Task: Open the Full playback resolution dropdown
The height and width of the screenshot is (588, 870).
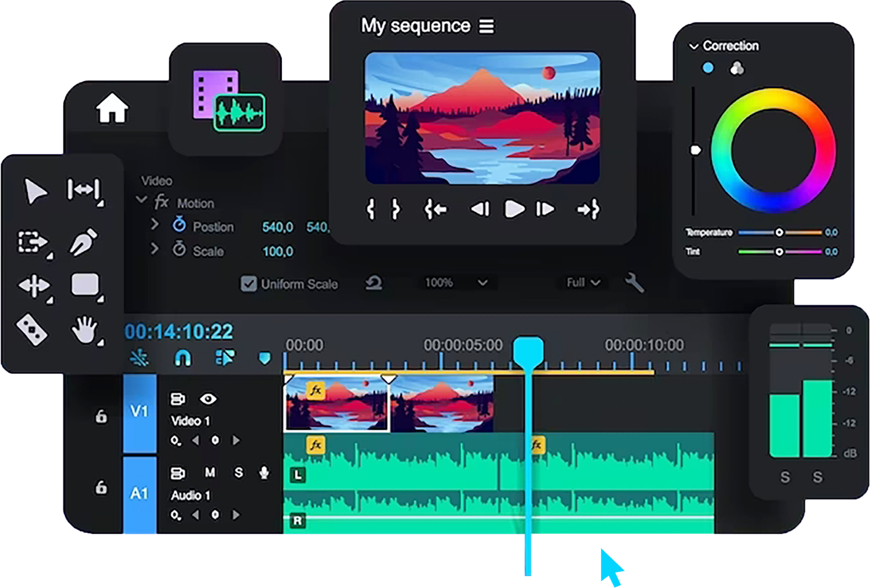Action: click(x=583, y=282)
